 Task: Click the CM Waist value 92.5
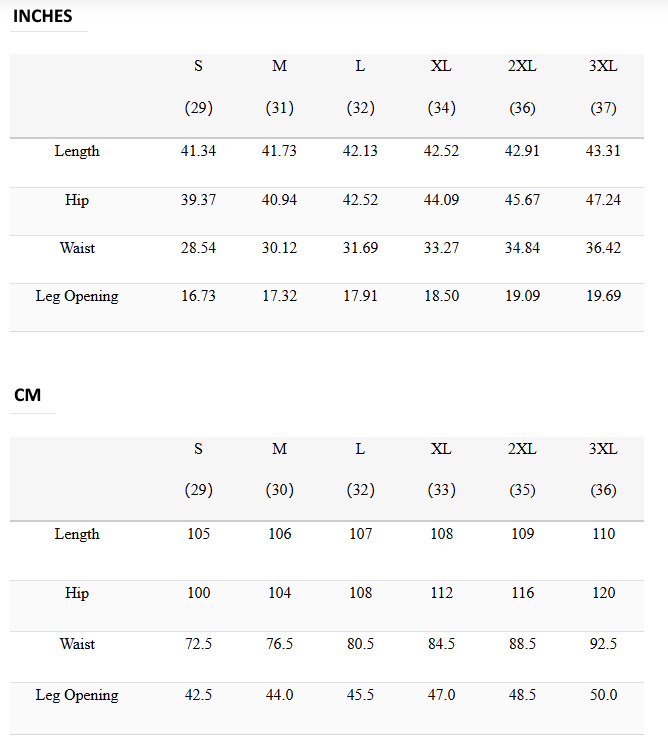[x=603, y=644]
